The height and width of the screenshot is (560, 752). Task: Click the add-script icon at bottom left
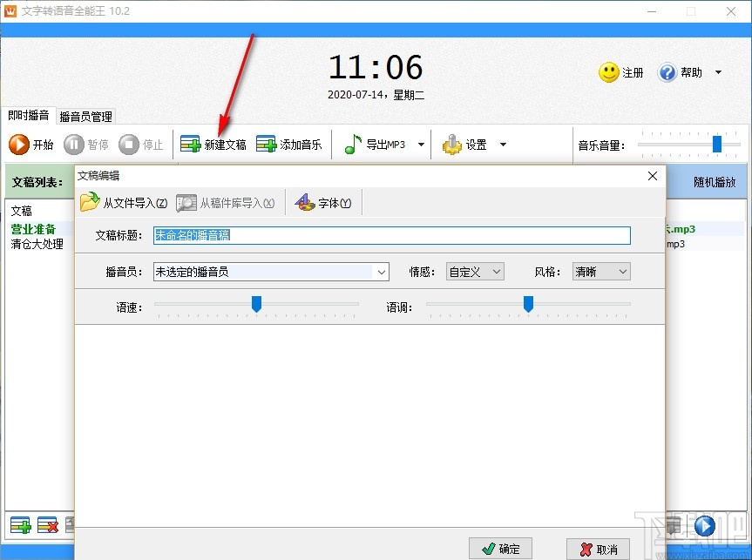[x=19, y=525]
